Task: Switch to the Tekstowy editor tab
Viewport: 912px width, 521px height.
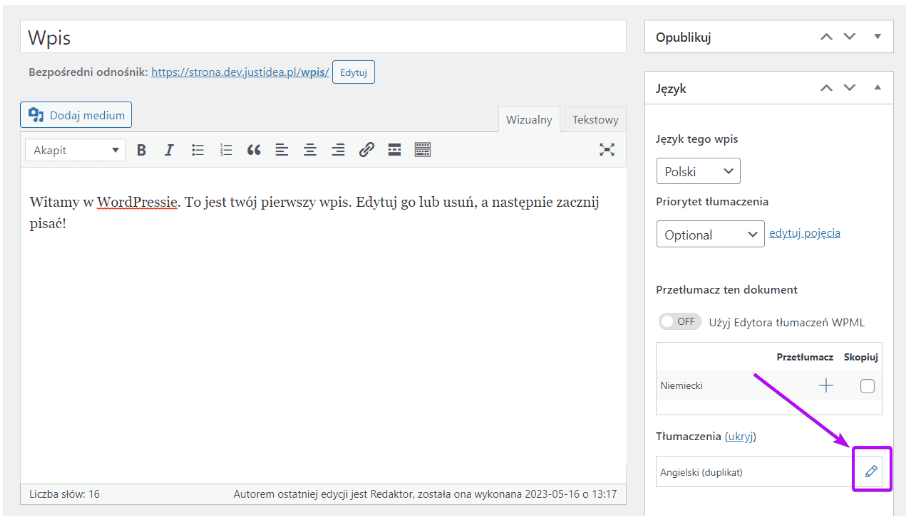Action: (x=595, y=120)
